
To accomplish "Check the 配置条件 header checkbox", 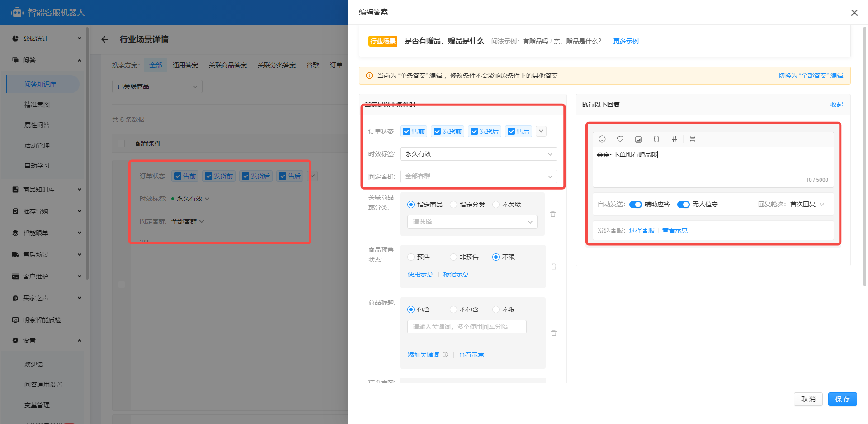I will tap(121, 143).
